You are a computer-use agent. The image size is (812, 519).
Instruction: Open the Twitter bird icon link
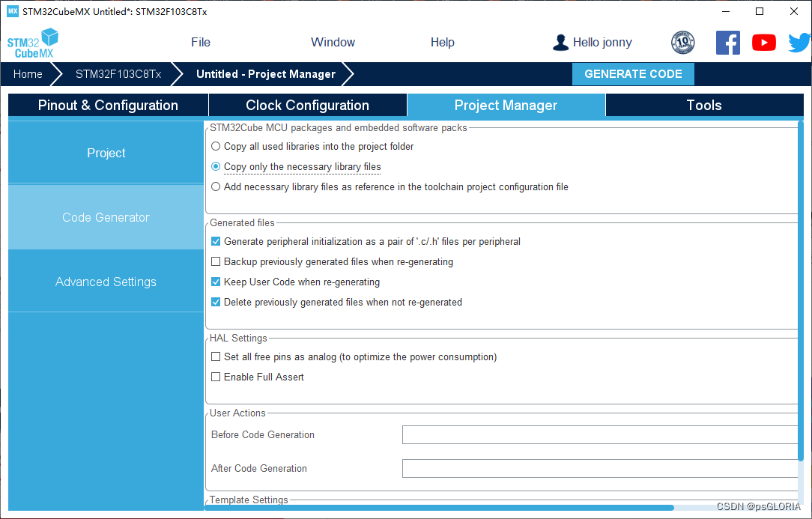click(799, 43)
